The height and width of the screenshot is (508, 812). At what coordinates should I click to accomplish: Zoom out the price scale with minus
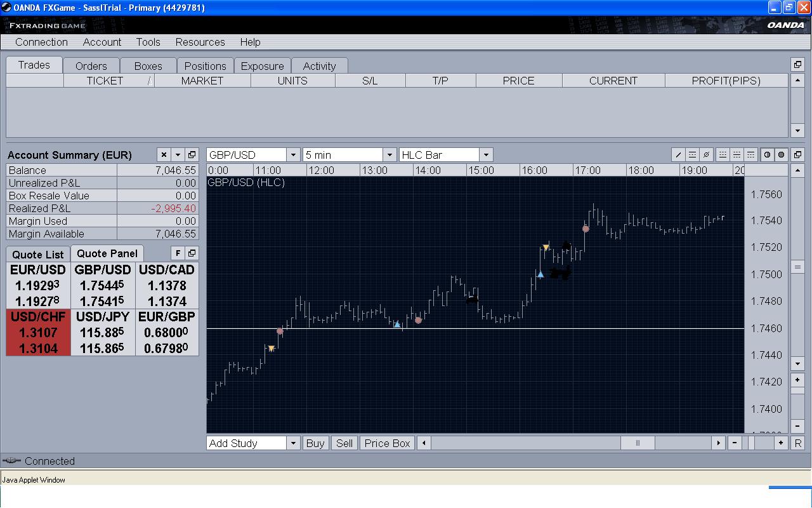coord(798,426)
